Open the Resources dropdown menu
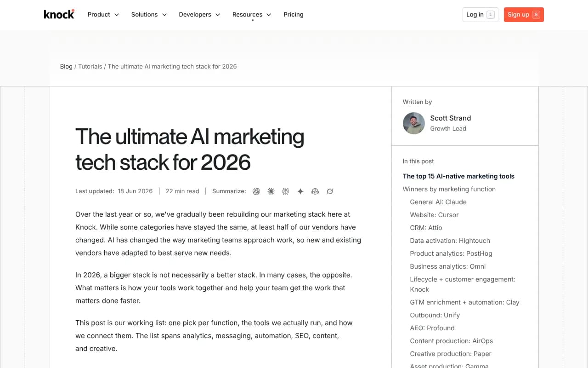The image size is (588, 368). click(252, 15)
